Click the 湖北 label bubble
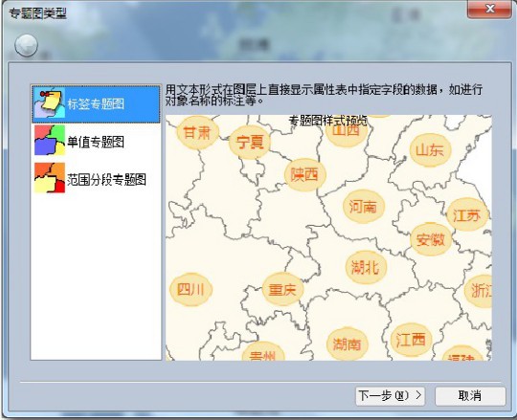 (x=366, y=267)
